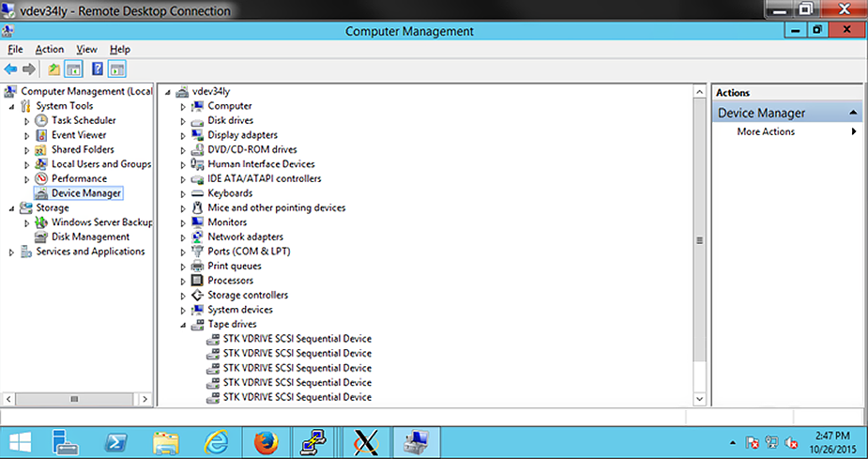Screen dimensions: 868x459
Task: Expand the Disk drives category
Action: click(183, 121)
